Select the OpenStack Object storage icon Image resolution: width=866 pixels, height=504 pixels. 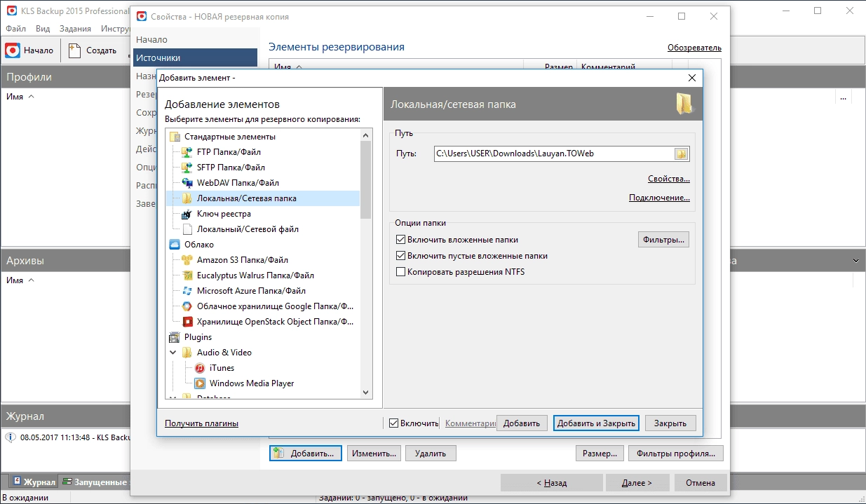pyautogui.click(x=187, y=322)
